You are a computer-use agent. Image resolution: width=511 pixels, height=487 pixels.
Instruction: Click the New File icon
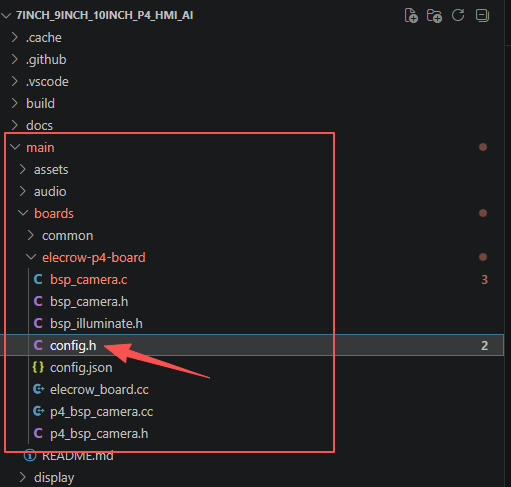[x=411, y=16]
